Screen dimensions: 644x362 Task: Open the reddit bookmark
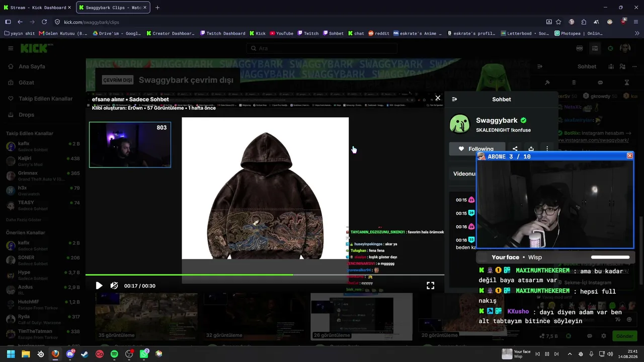tap(378, 34)
